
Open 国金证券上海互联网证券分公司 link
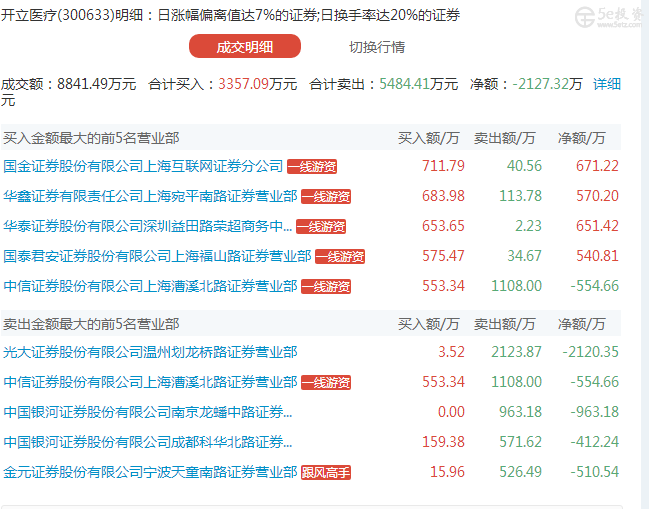point(143,166)
